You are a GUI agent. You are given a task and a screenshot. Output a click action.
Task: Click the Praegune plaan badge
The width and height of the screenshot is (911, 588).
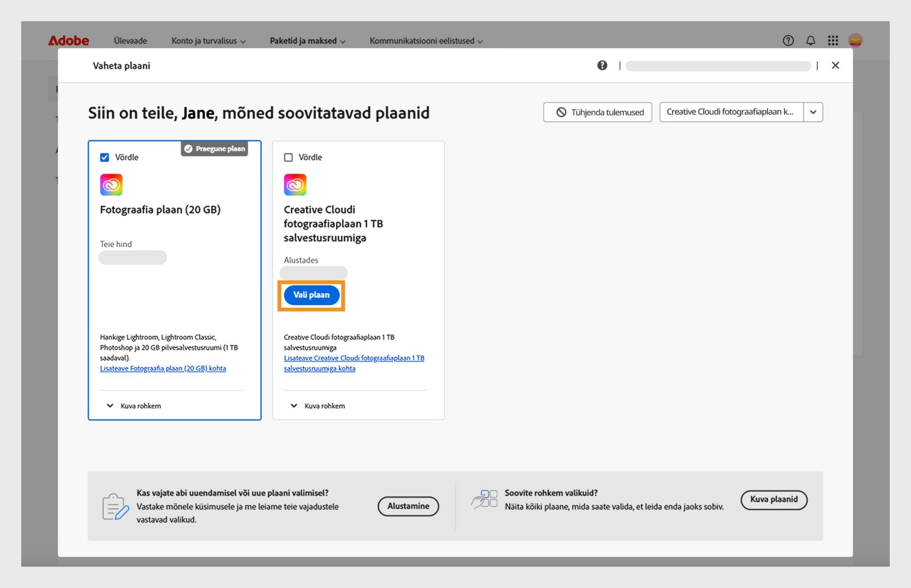point(214,149)
